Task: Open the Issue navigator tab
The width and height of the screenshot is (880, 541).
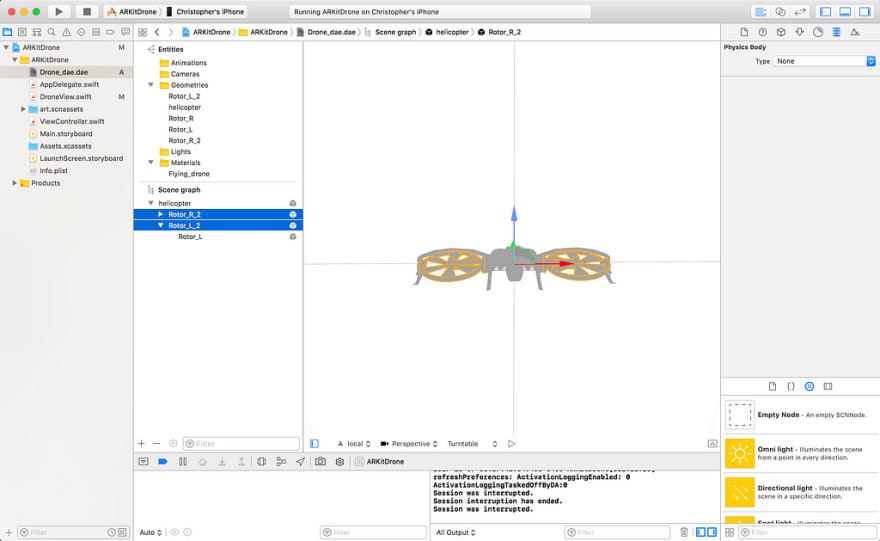Action: point(66,32)
